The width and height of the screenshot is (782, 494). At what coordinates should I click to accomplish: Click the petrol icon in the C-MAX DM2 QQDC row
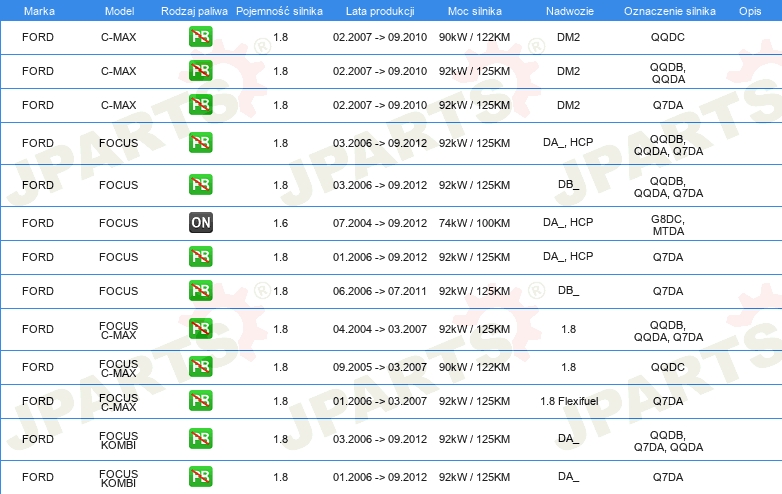200,37
